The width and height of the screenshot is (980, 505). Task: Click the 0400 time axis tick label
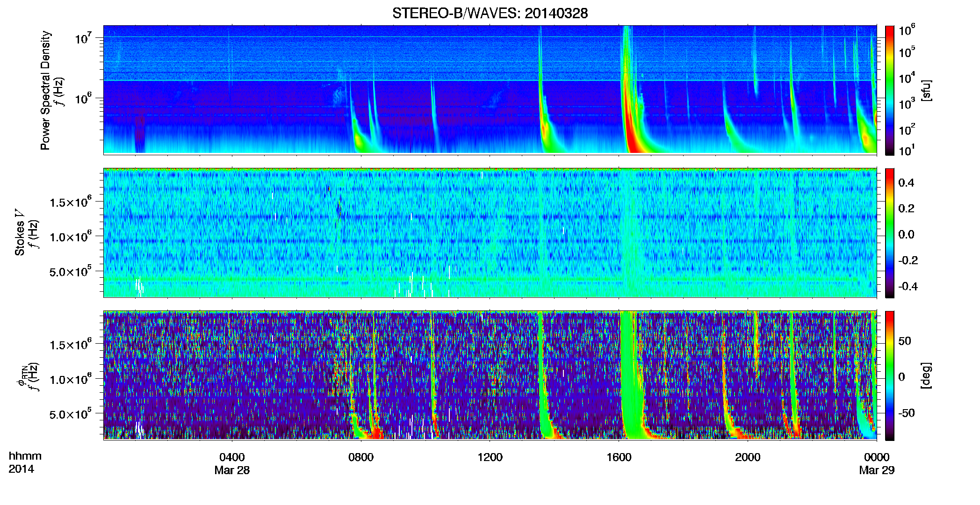pos(232,457)
